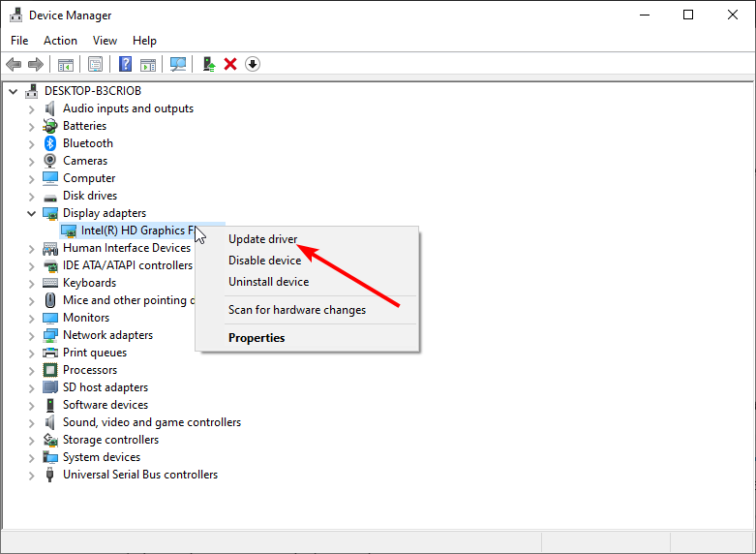Open Properties from the context menu
Image resolution: width=756 pixels, height=554 pixels.
[307, 338]
